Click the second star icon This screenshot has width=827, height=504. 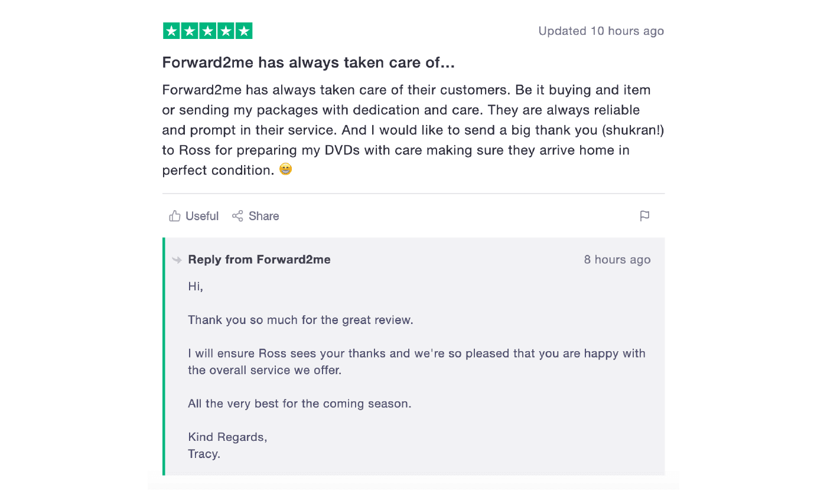[x=189, y=30]
